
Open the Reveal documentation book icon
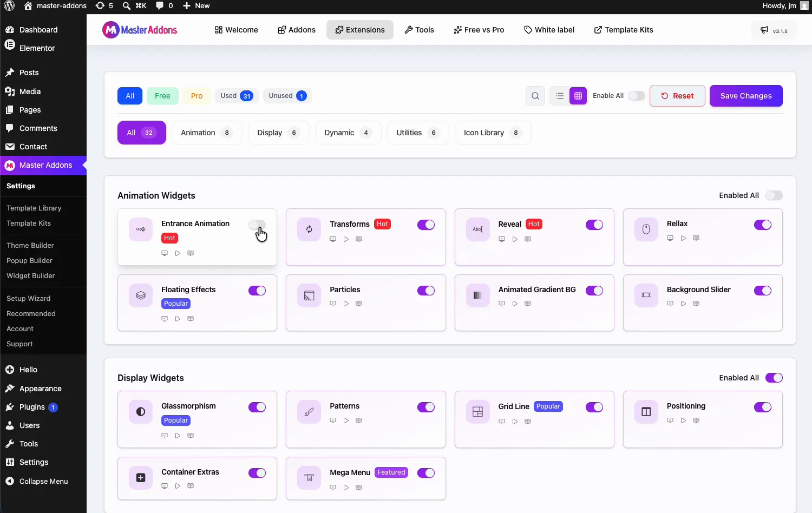(x=528, y=239)
